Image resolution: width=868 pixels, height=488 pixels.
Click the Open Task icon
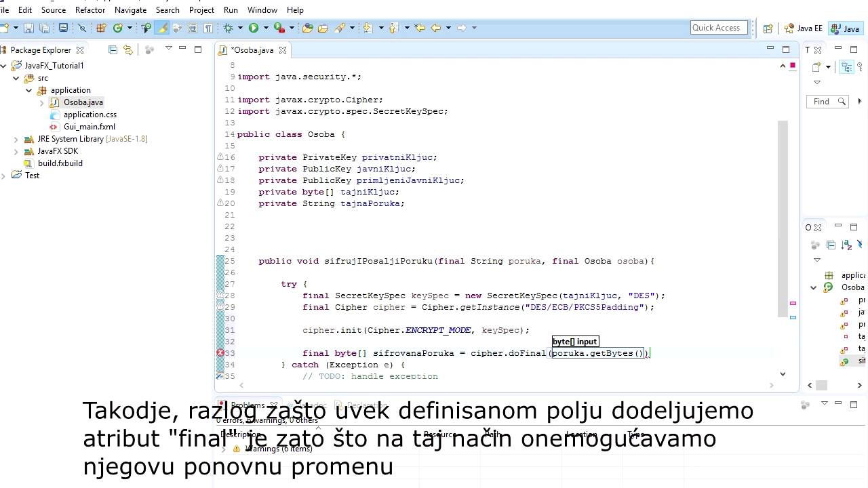pos(323,28)
